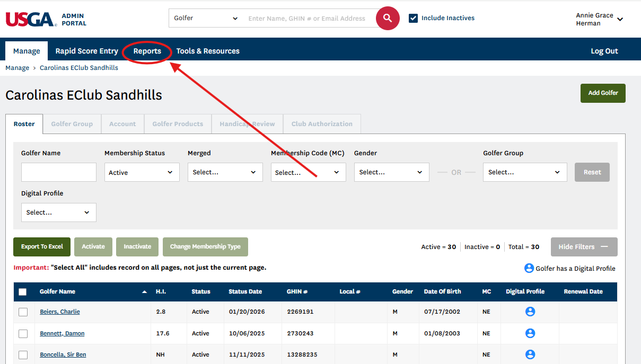Click the Add Golfer button
Viewport: 641px width, 364px height.
click(603, 93)
